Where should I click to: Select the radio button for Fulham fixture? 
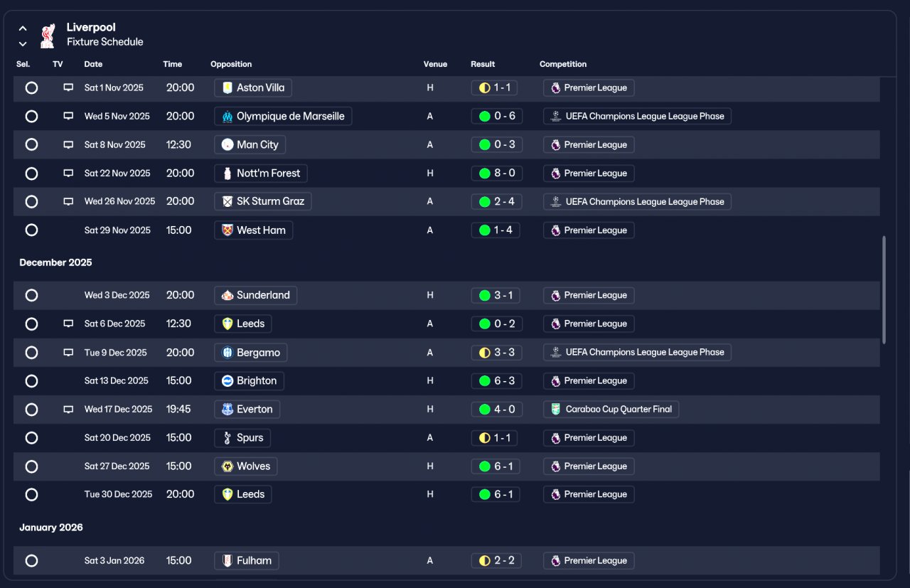[31, 560]
